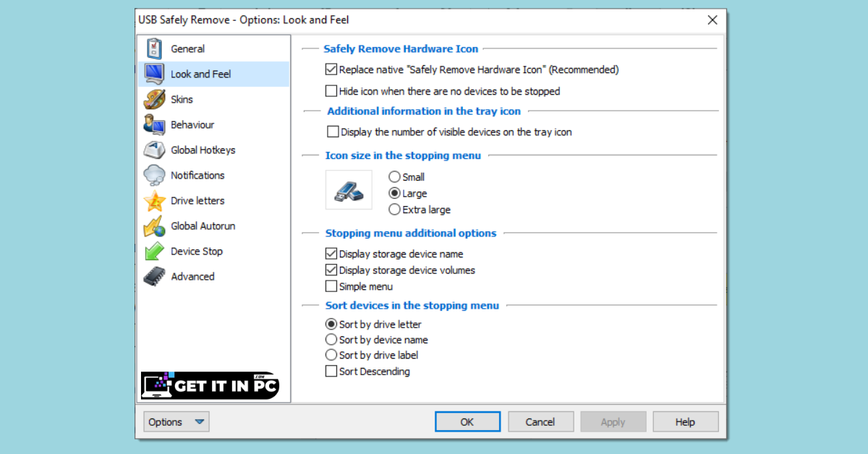Open Global Hotkeys settings
The image size is (868, 454).
[213, 150]
